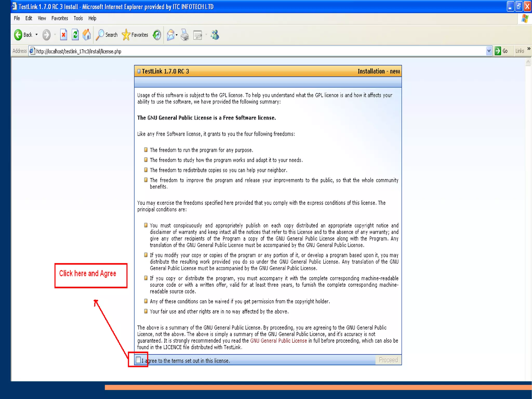Screen dimensions: 532x399
Task: Click the IE title bar document icon
Action: pyautogui.click(x=14, y=6)
